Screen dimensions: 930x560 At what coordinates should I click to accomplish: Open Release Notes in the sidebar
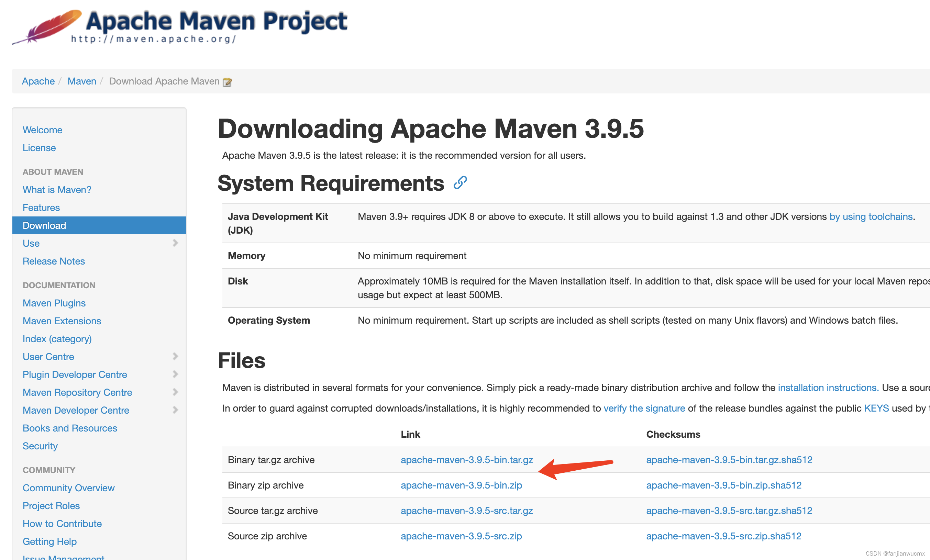click(54, 261)
